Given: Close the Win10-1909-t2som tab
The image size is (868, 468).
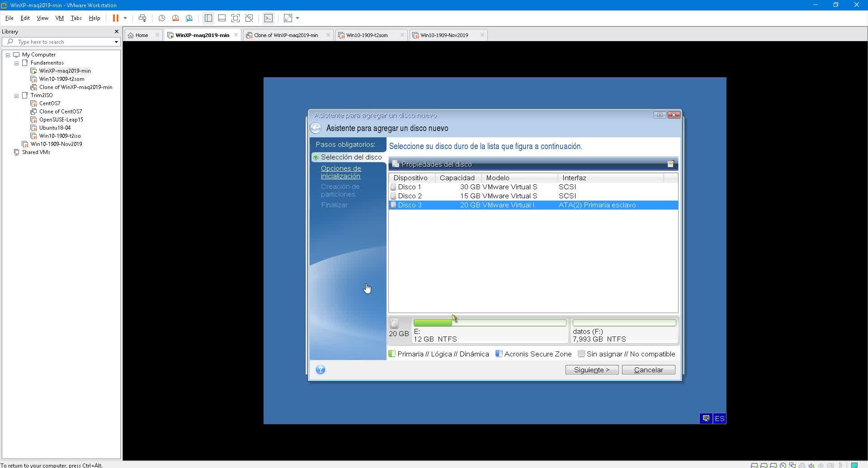Looking at the screenshot, I should point(402,35).
